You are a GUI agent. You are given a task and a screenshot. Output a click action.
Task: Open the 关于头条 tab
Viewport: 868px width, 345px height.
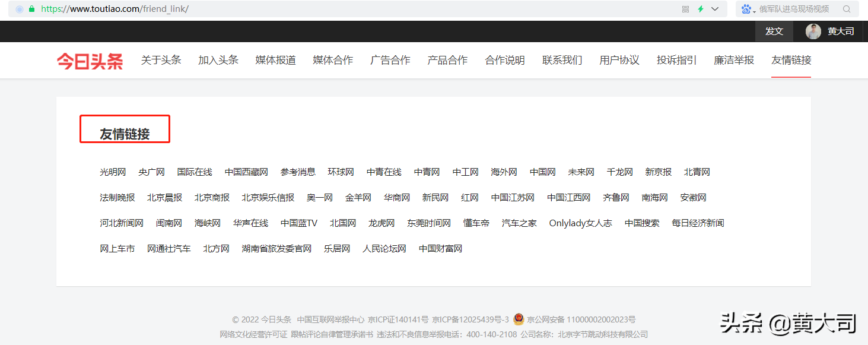point(161,60)
